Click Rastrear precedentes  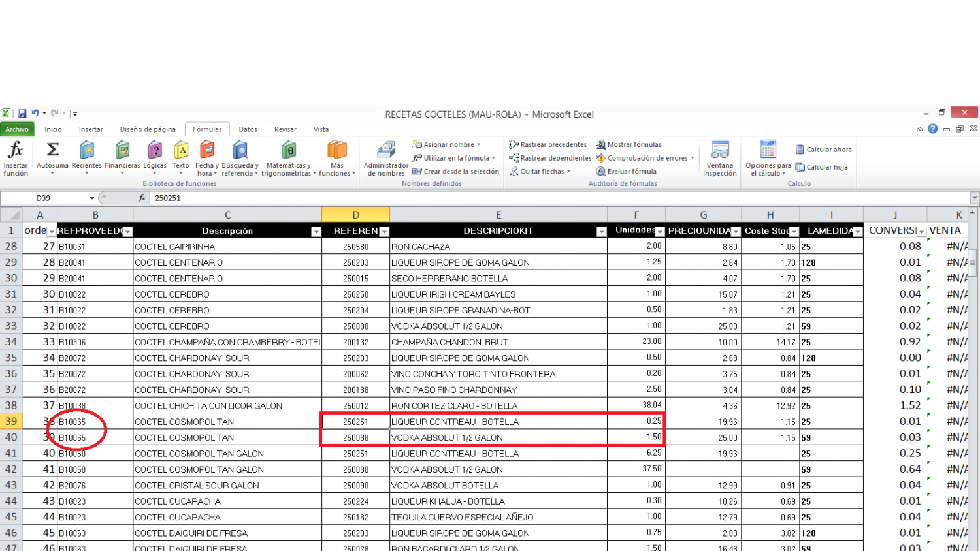coord(547,144)
